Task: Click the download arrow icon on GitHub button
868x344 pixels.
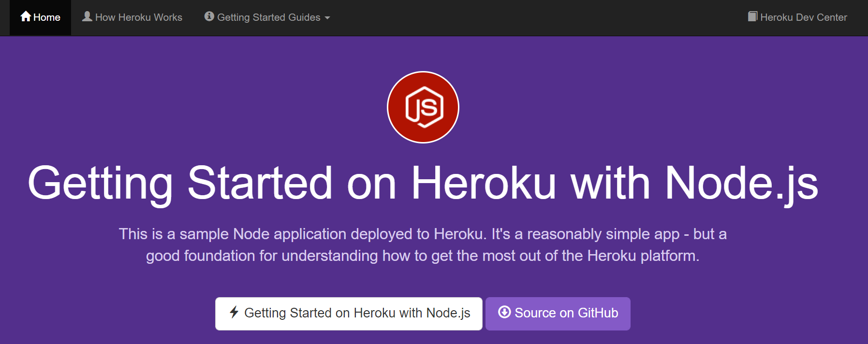Action: (504, 312)
